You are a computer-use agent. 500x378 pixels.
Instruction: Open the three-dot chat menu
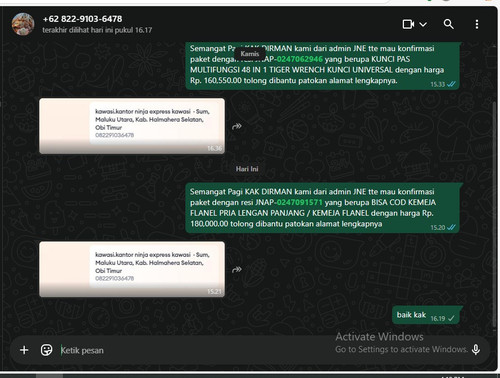coord(477,24)
